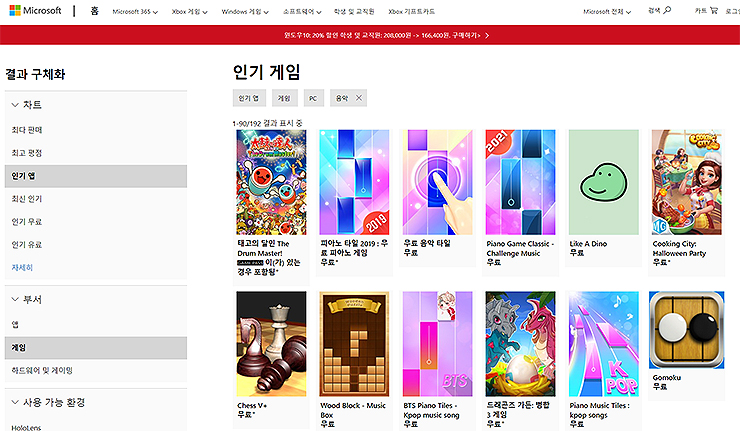Open Xbox 기프트카드 menu item

(x=412, y=11)
